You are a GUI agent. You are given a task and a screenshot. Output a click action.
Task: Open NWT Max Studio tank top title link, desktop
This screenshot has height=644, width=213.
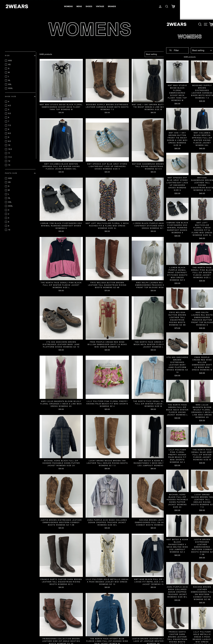pyautogui.click(x=61, y=107)
